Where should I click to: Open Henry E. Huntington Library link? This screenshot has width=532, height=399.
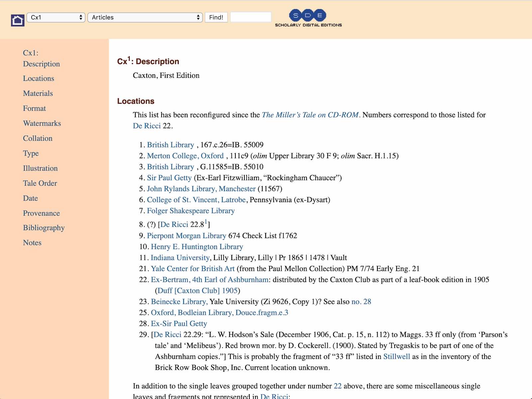click(197, 246)
